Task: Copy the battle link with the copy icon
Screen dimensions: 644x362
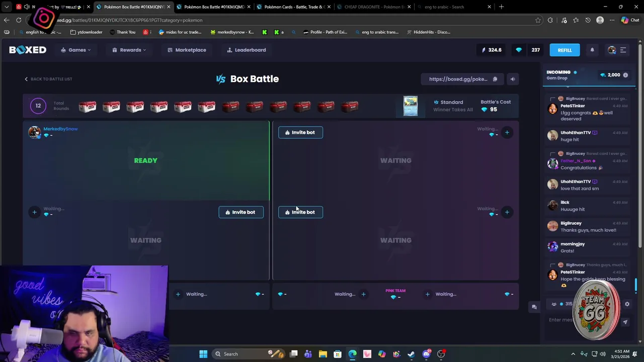Action: click(495, 79)
